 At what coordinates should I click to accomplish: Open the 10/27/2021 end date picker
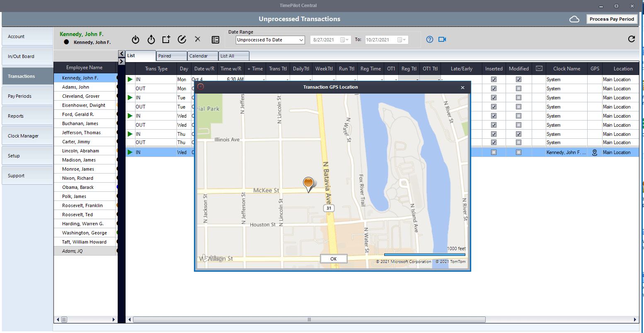[402, 40]
